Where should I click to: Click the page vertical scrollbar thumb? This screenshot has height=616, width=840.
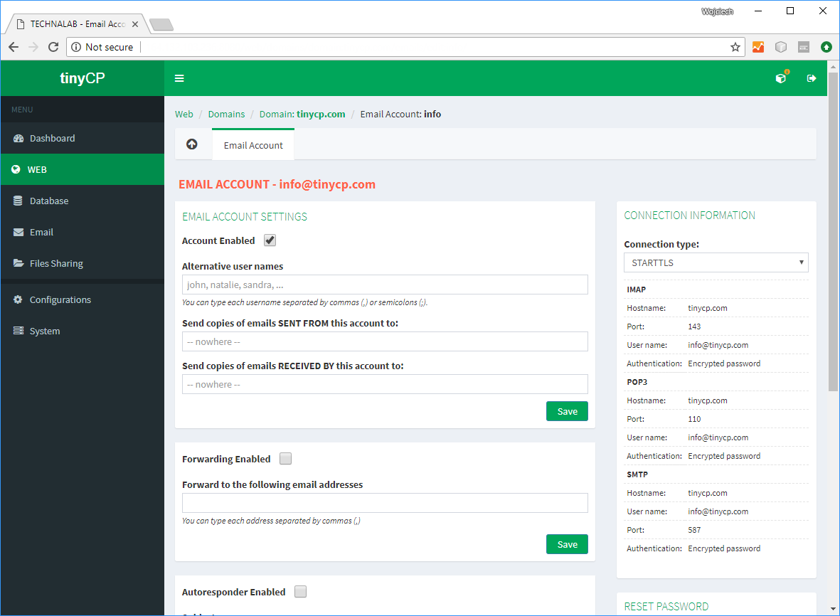[832, 231]
